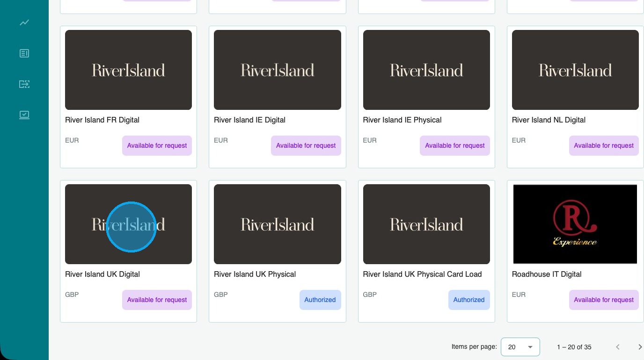
Task: Go to the previous page of items
Action: coord(618,347)
